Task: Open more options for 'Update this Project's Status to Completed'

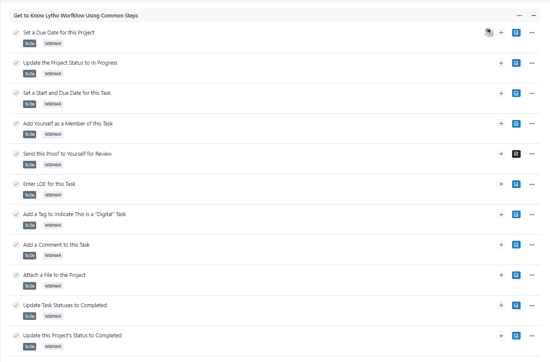Action: click(532, 336)
